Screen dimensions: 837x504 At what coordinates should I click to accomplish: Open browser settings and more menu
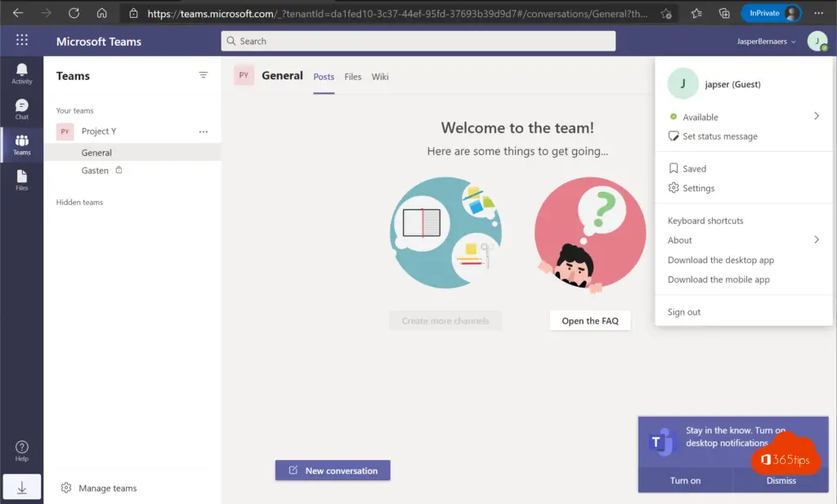819,13
